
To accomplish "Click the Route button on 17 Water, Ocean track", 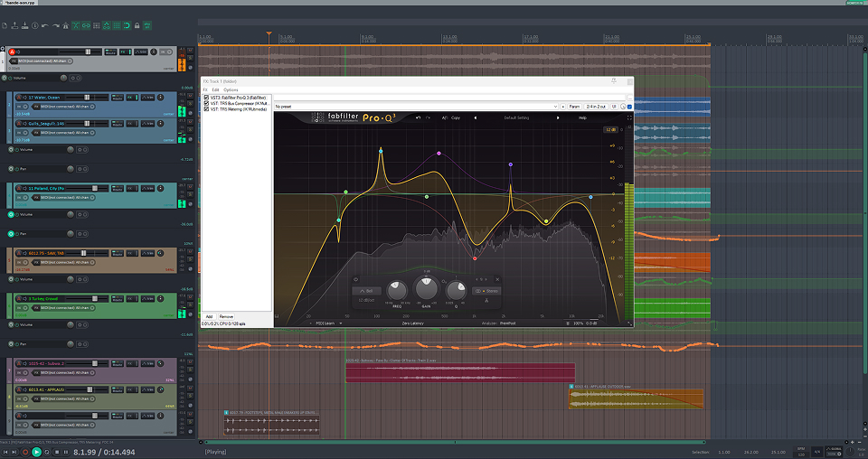I will click(118, 98).
